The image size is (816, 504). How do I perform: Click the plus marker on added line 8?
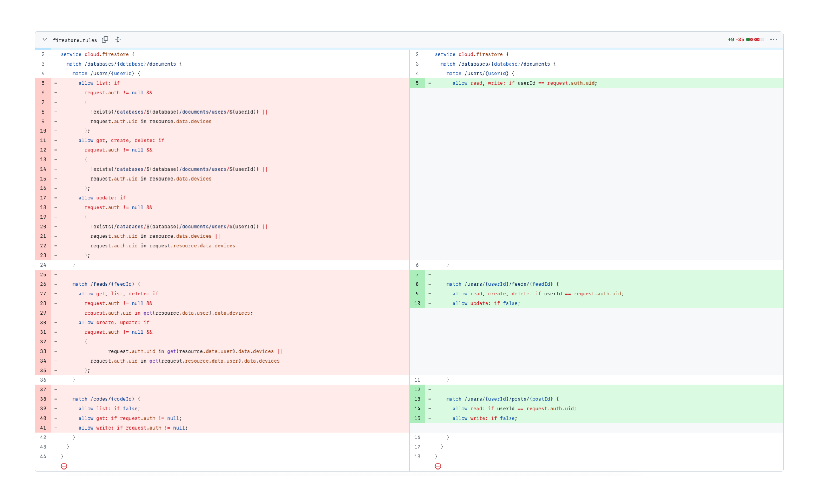(430, 284)
